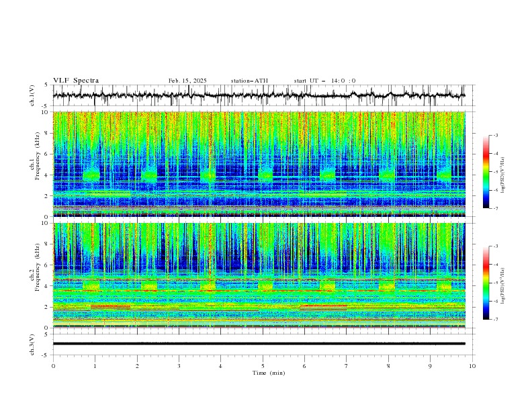
Task: Click the "-7" tick on ch.1 colorbar
Action: pyautogui.click(x=495, y=209)
